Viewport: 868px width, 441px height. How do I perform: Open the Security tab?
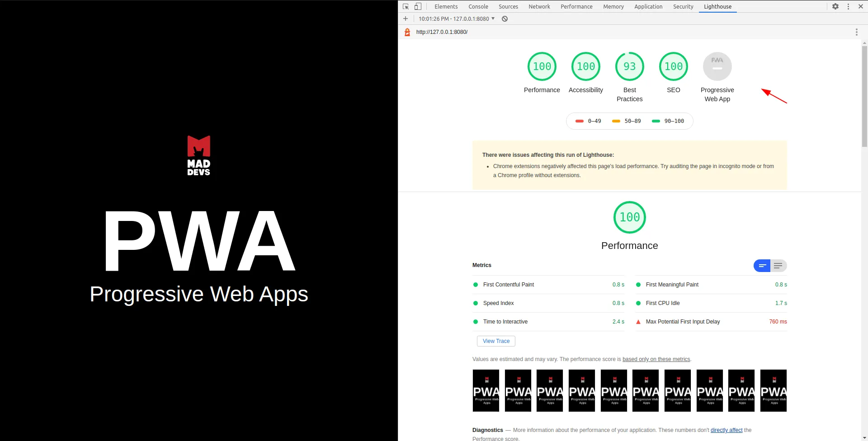point(683,6)
